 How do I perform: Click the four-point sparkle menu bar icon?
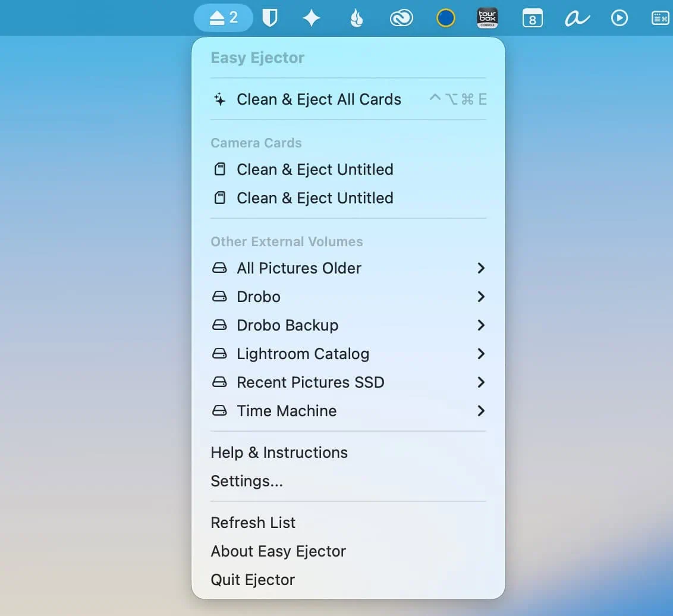[x=312, y=18]
